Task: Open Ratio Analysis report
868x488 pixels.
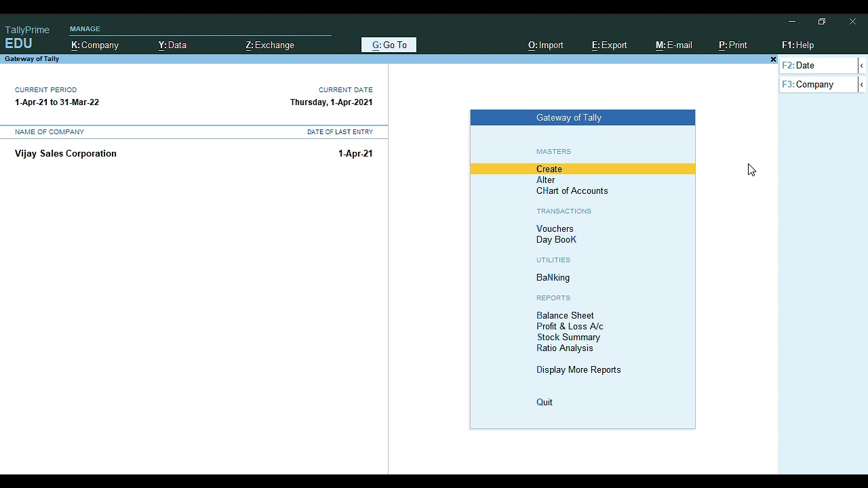Action: pos(564,348)
